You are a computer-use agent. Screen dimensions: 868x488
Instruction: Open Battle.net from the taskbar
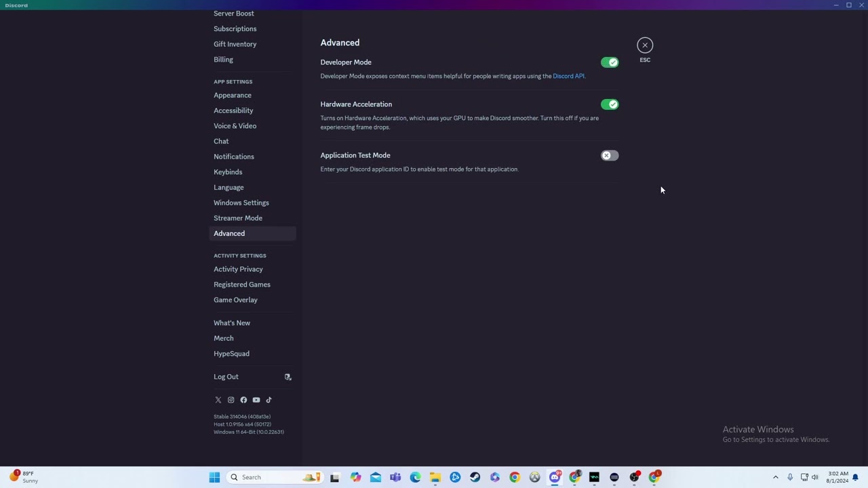pyautogui.click(x=455, y=477)
